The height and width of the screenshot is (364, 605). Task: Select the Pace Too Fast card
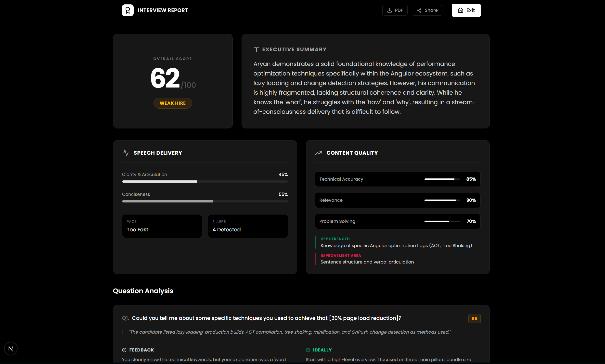click(162, 226)
